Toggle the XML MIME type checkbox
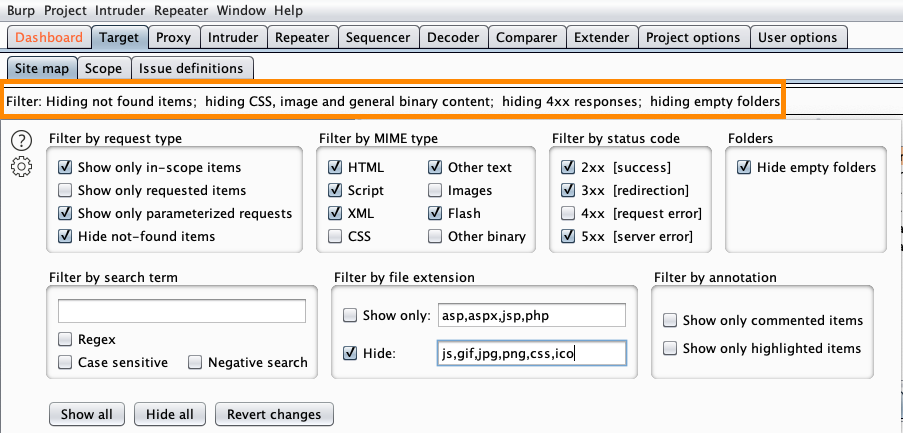The image size is (903, 433). [x=335, y=214]
